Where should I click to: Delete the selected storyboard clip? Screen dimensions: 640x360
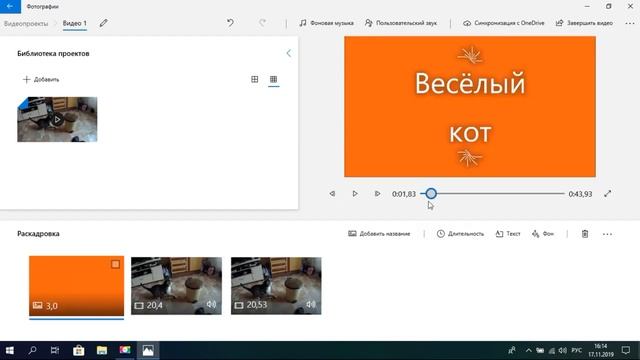coord(585,234)
